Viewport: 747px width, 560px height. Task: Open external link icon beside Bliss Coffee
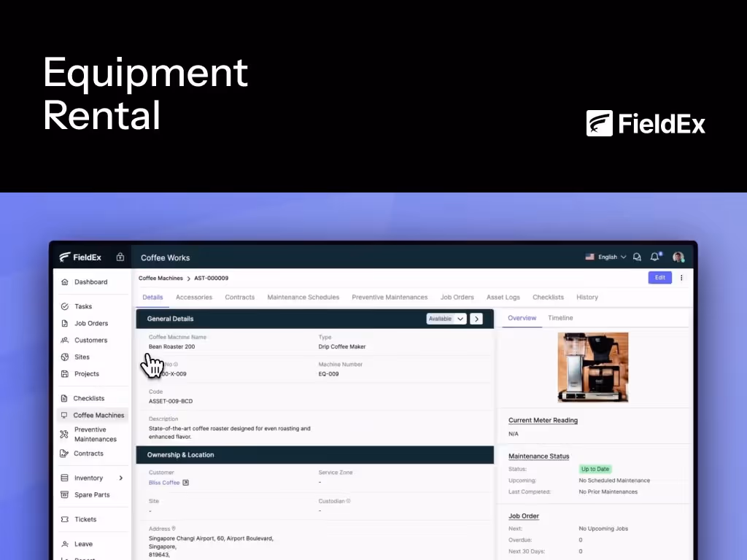(186, 483)
